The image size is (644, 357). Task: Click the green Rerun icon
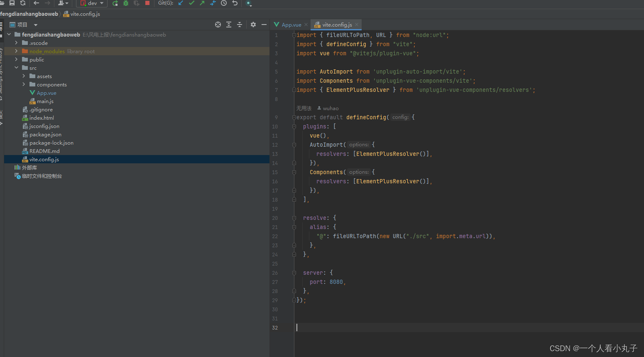coord(115,3)
